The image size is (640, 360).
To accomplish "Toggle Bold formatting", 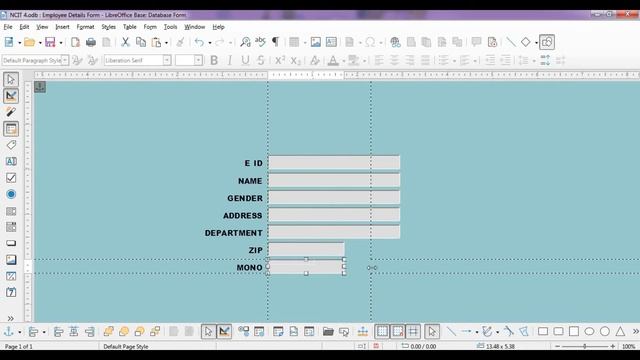I will point(213,60).
